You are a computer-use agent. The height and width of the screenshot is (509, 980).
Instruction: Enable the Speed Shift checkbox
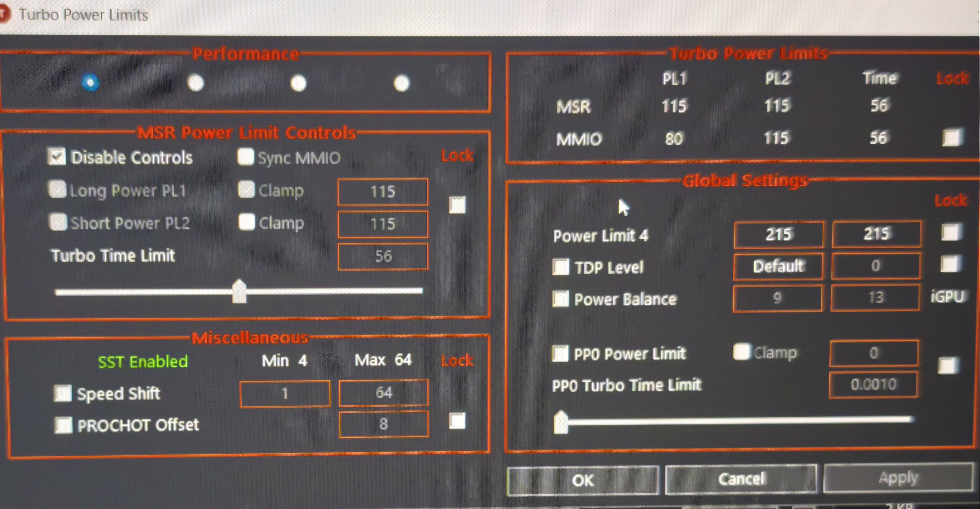[63, 394]
